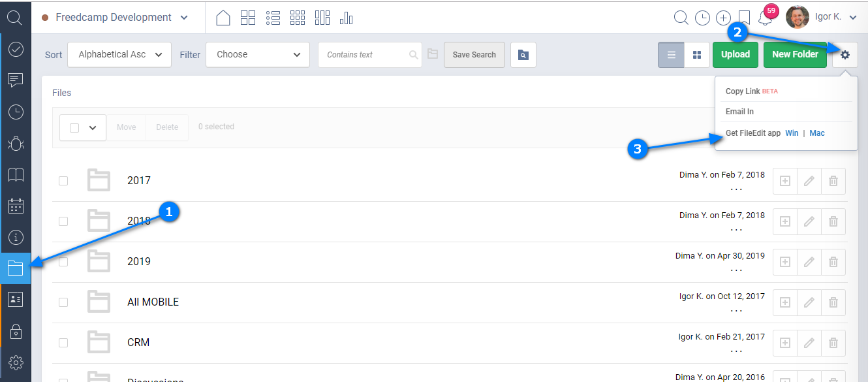868x382 pixels.
Task: Tick the All MOBILE folder checkbox
Action: tap(63, 302)
